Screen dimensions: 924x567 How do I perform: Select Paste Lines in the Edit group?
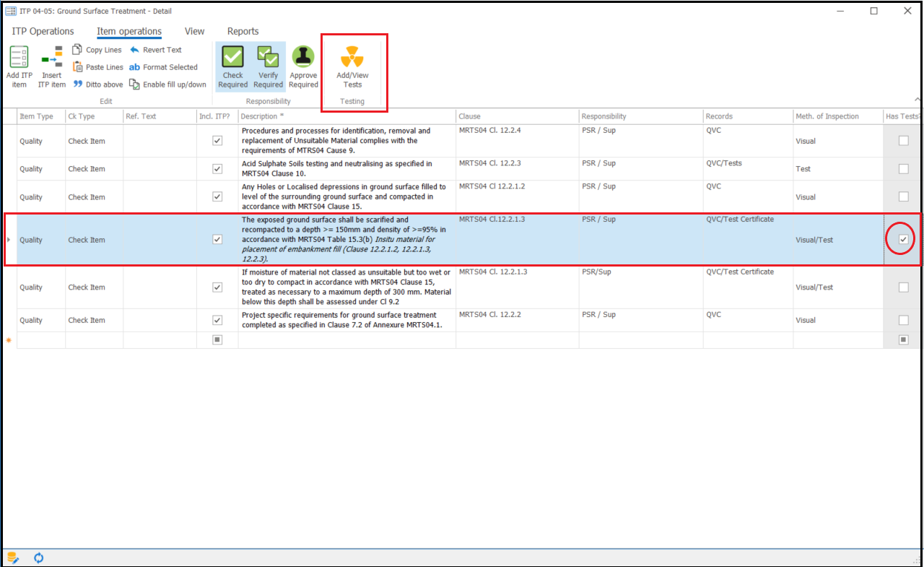97,67
